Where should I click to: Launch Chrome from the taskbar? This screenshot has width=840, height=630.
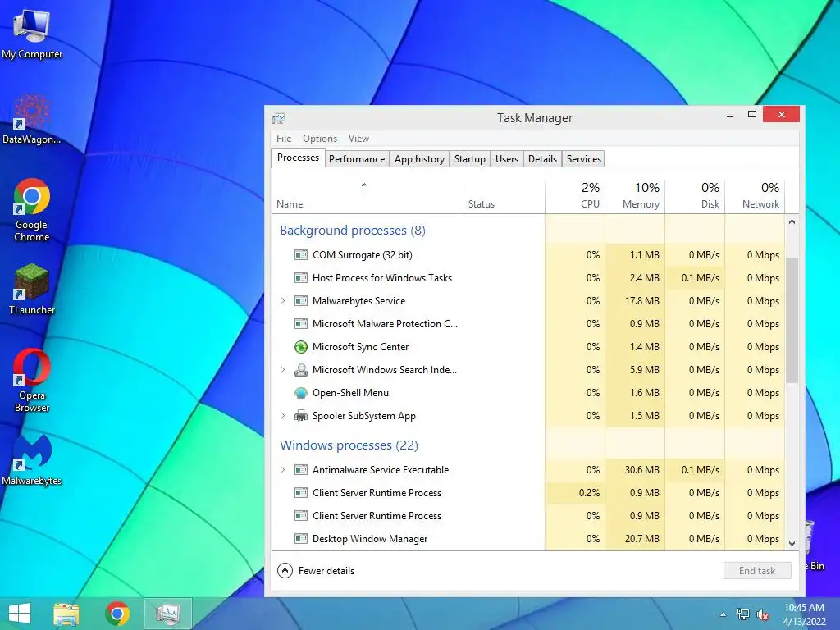tap(117, 614)
